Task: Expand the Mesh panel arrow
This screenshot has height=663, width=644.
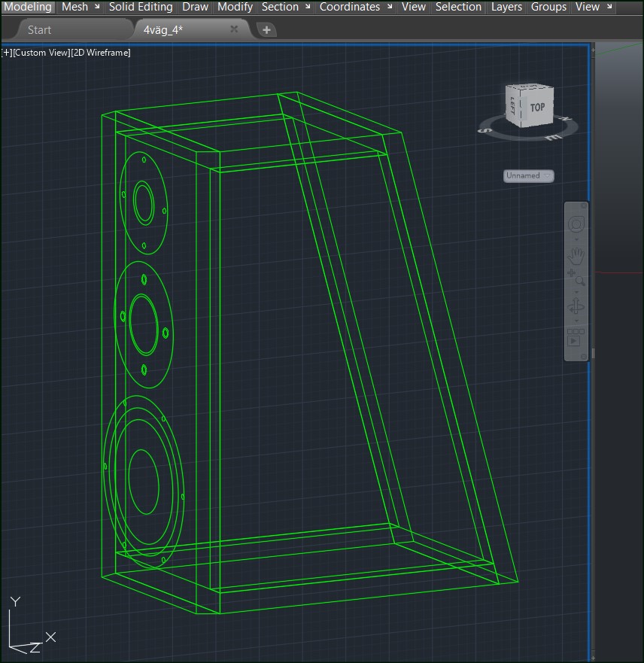Action: 97,6
